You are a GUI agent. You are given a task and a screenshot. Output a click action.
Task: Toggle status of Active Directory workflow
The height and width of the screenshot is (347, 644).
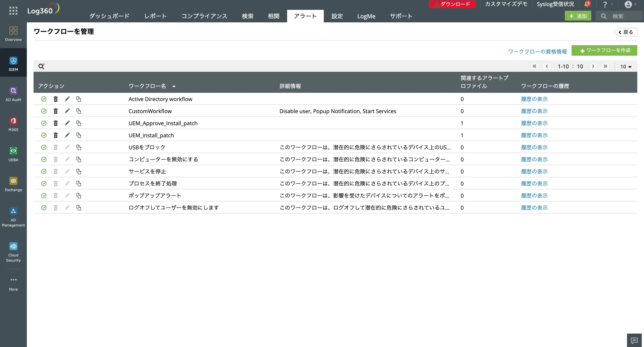pyautogui.click(x=44, y=99)
